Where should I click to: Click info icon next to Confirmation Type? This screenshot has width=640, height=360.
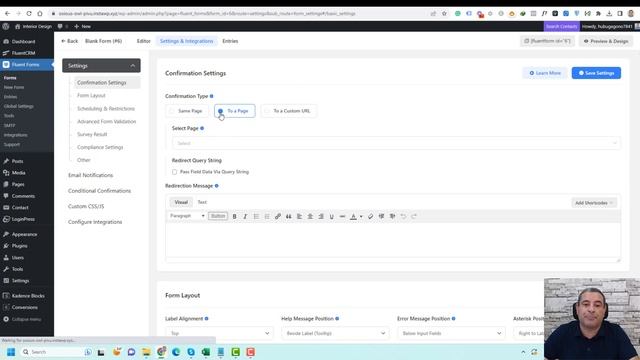point(211,96)
